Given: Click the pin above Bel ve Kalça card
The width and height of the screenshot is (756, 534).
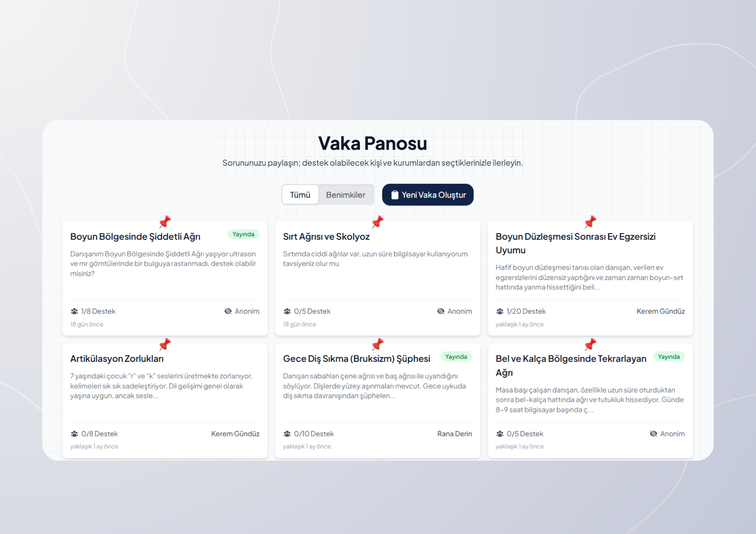Looking at the screenshot, I should point(590,344).
